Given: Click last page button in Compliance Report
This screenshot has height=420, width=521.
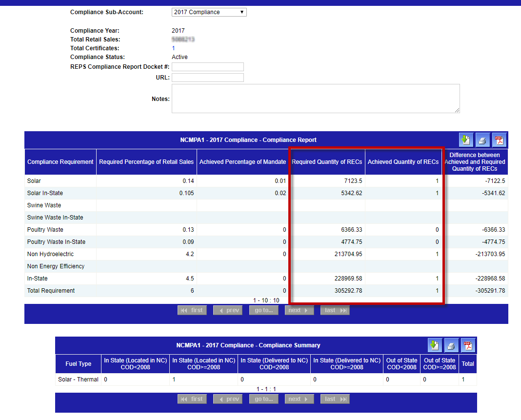Looking at the screenshot, I should click(x=335, y=310).
